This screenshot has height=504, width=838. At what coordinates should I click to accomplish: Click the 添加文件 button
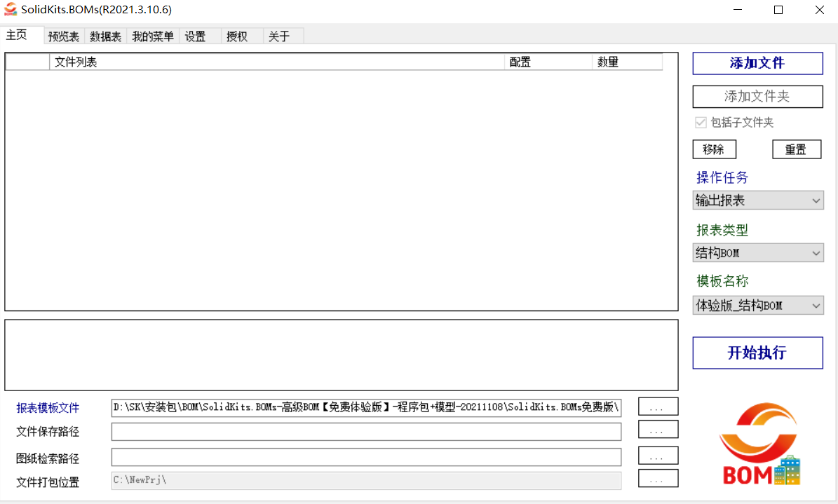click(x=757, y=63)
